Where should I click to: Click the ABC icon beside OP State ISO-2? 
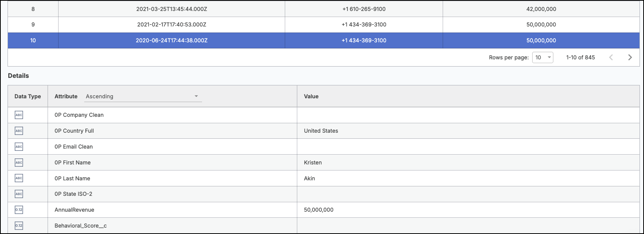(19, 194)
